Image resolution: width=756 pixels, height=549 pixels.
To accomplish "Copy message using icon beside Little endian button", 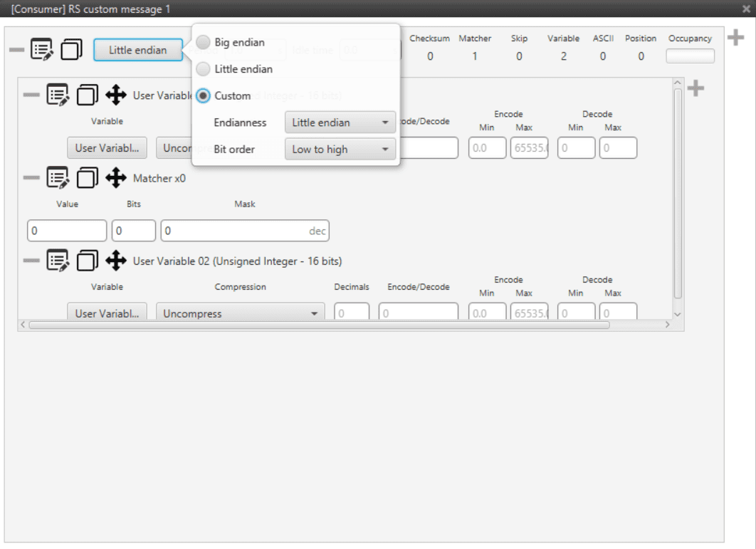I will point(71,50).
